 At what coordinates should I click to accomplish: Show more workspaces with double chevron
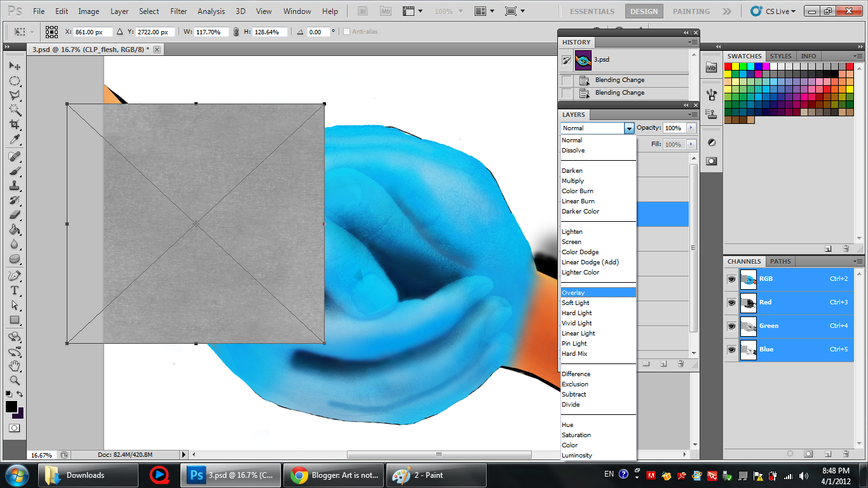727,11
